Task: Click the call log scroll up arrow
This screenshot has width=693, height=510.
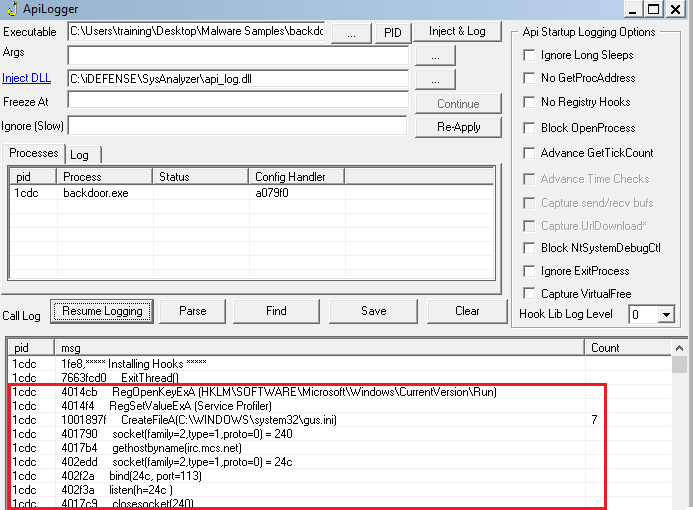Action: coord(680,348)
